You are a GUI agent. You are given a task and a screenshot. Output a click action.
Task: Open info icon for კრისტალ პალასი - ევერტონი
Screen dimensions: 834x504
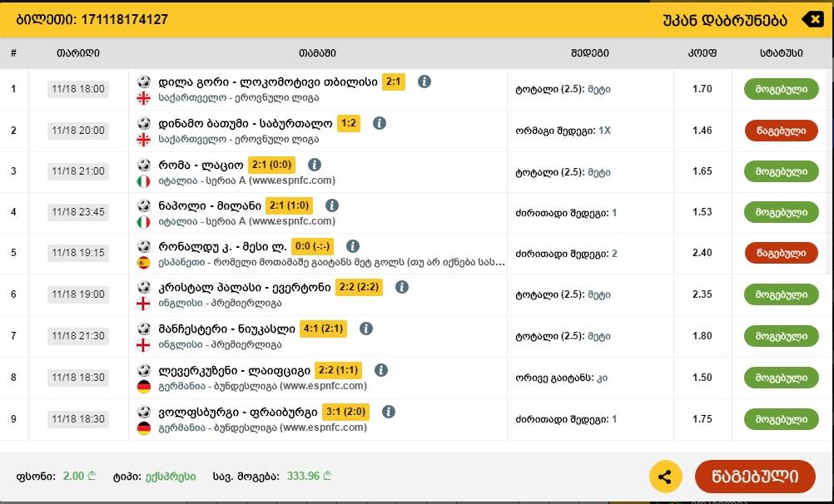click(402, 287)
